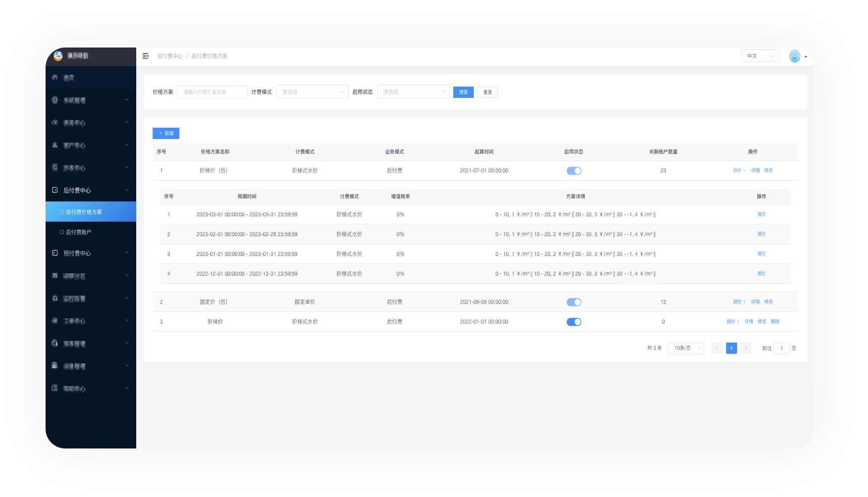Focus the 价格方案 name input field
Screen dimensions: 868x497
point(213,92)
